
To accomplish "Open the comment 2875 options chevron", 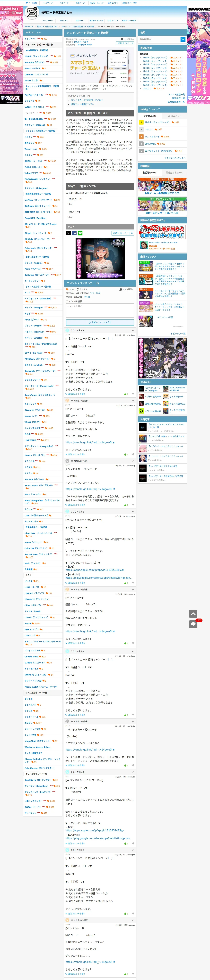I will (133, 589).
